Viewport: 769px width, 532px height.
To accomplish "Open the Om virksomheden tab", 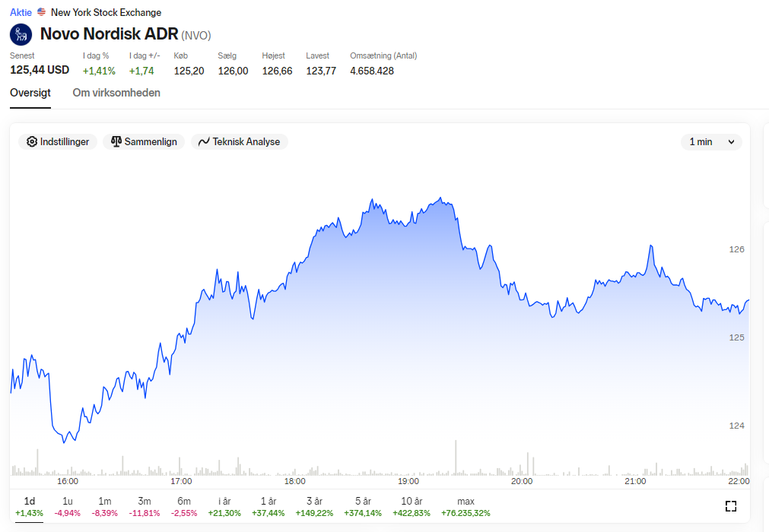I will 116,93.
